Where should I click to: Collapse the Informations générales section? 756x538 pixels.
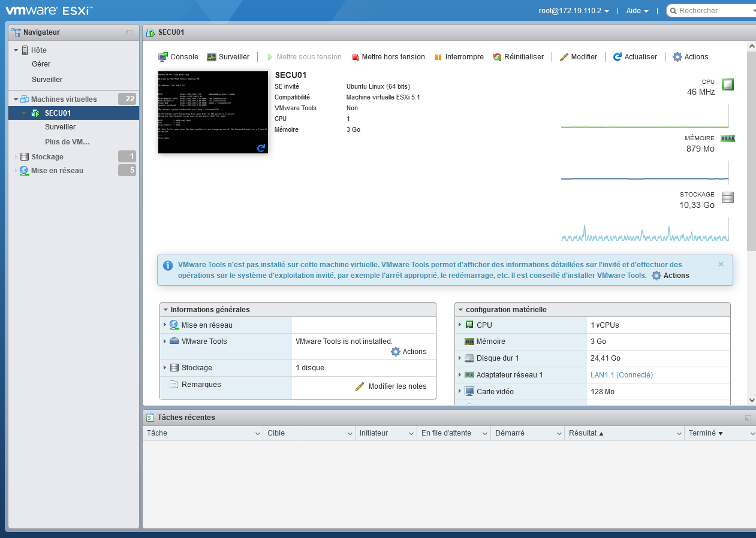[x=165, y=310]
